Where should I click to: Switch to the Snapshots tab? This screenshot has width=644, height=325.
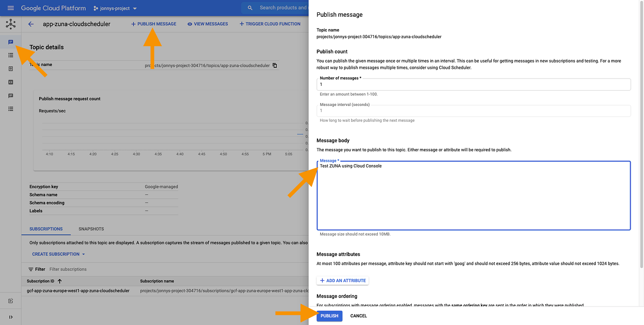tap(91, 229)
